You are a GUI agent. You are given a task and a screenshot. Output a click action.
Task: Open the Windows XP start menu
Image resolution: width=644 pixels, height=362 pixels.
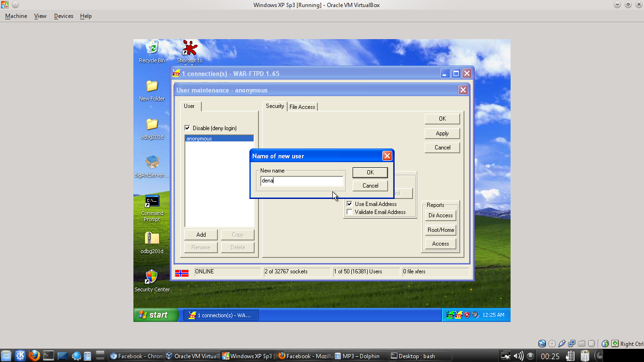156,315
